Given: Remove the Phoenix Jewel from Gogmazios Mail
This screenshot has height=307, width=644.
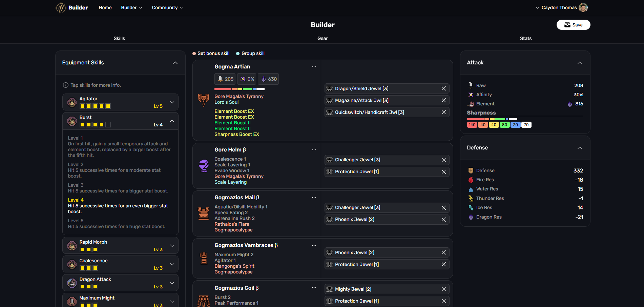Looking at the screenshot, I should [x=443, y=220].
